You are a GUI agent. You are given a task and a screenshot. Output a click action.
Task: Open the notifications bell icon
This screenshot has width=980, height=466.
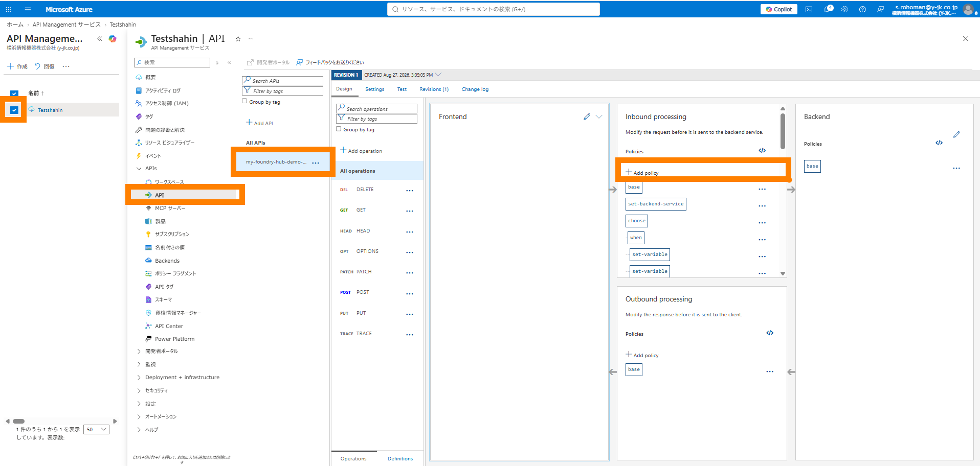pyautogui.click(x=828, y=9)
